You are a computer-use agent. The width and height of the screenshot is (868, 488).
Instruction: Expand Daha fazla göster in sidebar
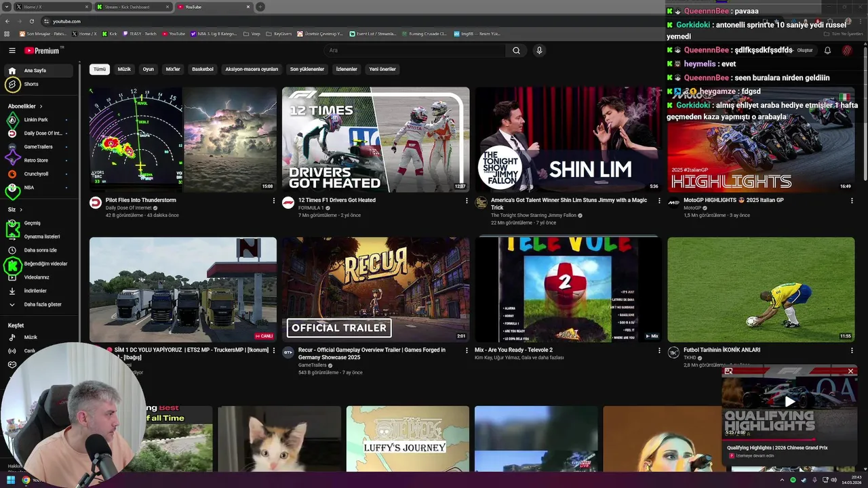pyautogui.click(x=37, y=304)
